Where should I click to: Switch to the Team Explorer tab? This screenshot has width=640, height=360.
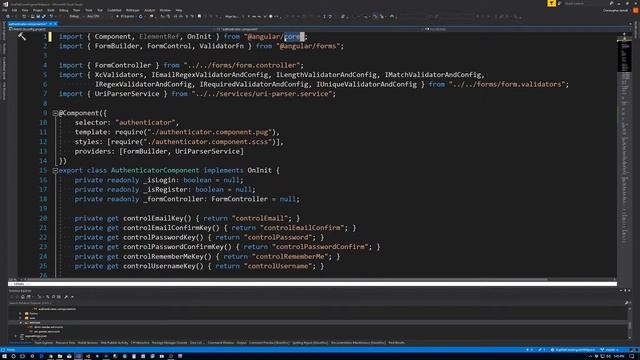(x=44, y=343)
